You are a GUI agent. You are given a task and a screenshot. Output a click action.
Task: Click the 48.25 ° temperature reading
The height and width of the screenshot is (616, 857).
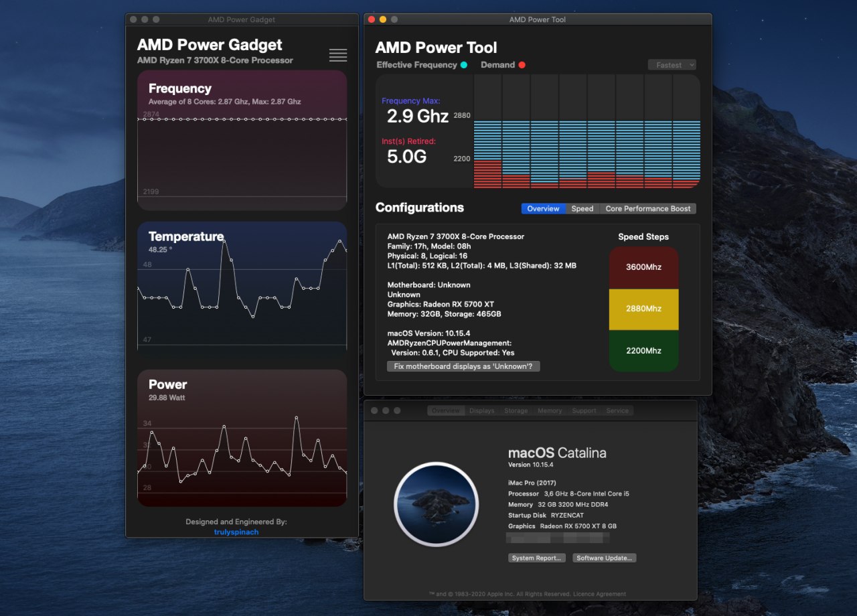click(161, 249)
